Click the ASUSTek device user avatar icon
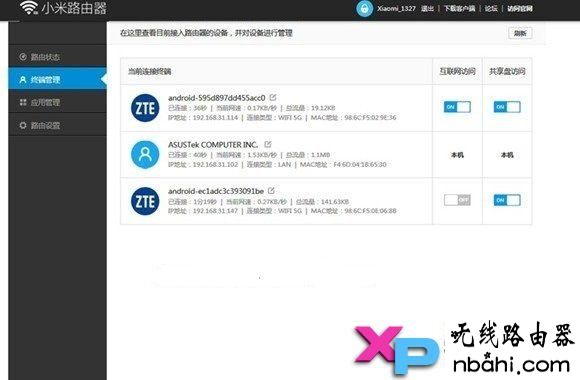Image resolution: width=580 pixels, height=380 pixels. coord(145,155)
